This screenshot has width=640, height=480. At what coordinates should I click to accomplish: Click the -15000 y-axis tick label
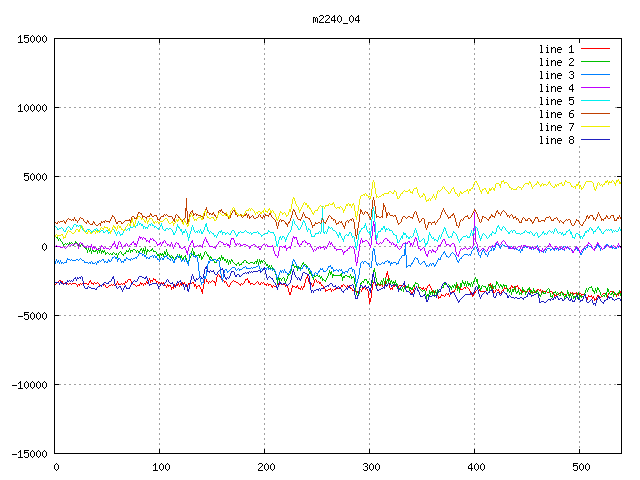pyautogui.click(x=29, y=453)
